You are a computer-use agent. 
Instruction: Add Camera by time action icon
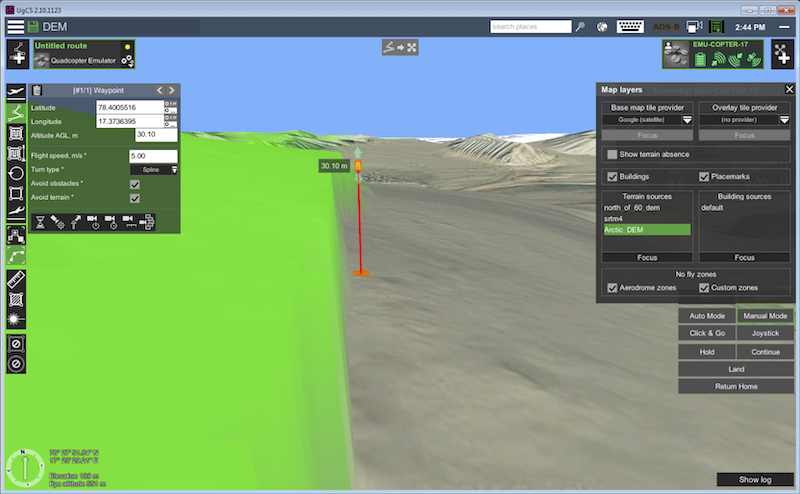click(111, 222)
